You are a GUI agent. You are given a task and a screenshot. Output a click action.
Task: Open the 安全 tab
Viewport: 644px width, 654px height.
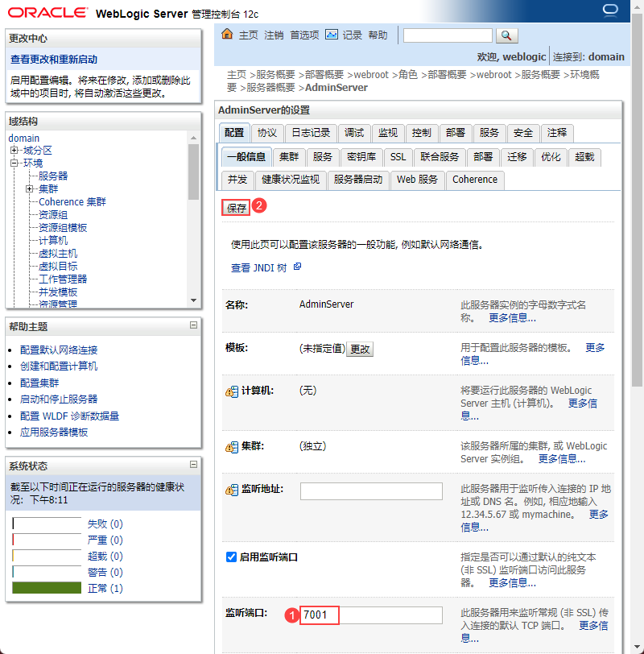click(x=523, y=133)
